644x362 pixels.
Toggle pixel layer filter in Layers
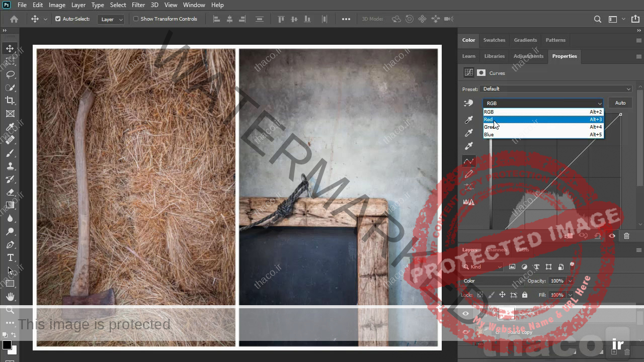coord(512,267)
